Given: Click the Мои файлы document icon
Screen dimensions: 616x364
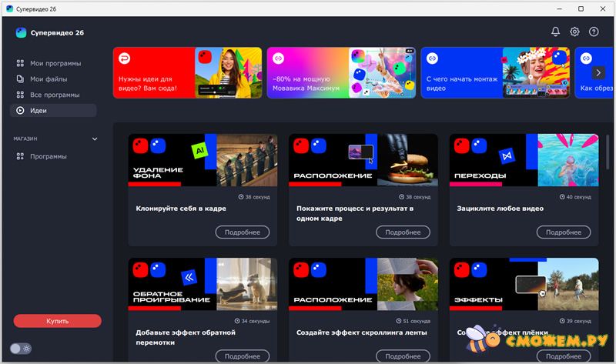Looking at the screenshot, I should pyautogui.click(x=20, y=79).
